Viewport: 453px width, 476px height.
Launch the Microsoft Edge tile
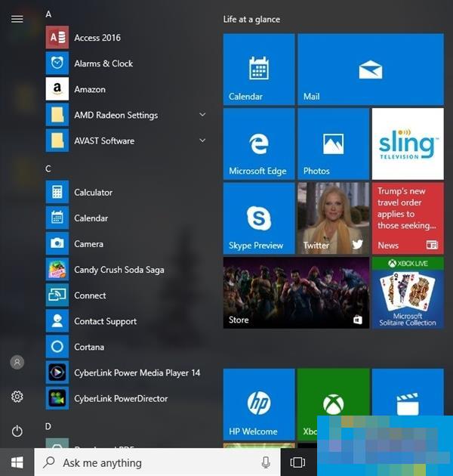(x=259, y=144)
